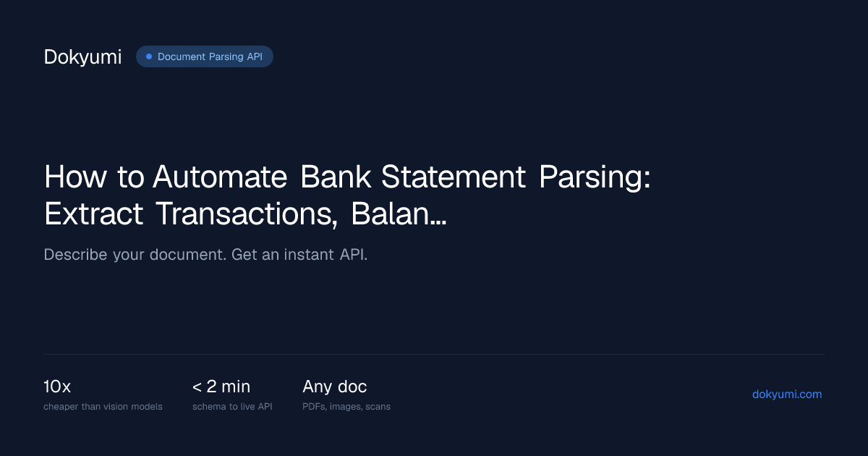
Task: Click the blue dot in the badge
Action: click(x=149, y=56)
